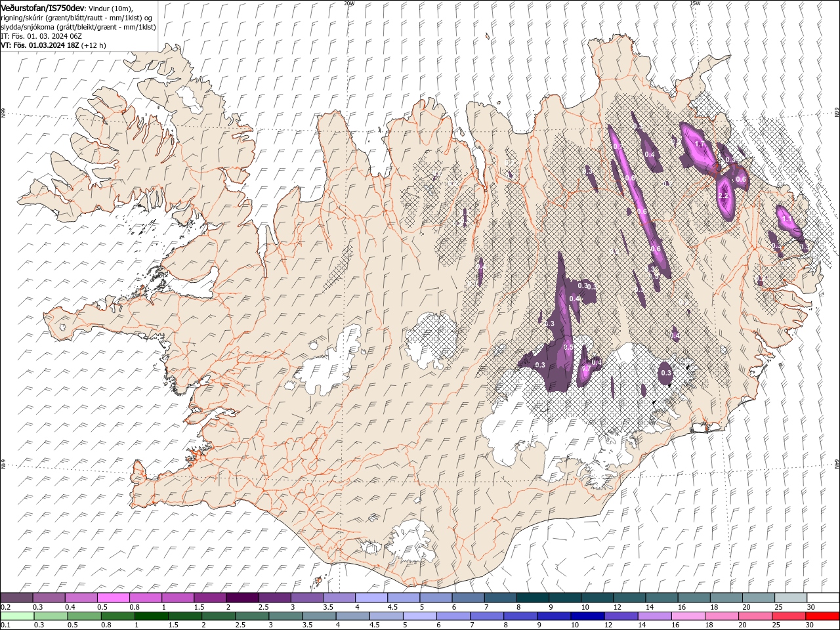This screenshot has width=840, height=630.
Task: Click the 2.2 snowfall value on the map
Action: (x=724, y=196)
